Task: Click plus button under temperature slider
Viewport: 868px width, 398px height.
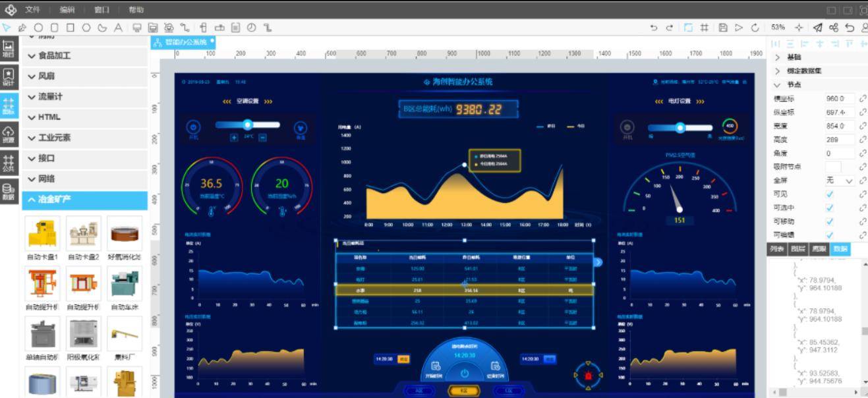Action: (234, 137)
